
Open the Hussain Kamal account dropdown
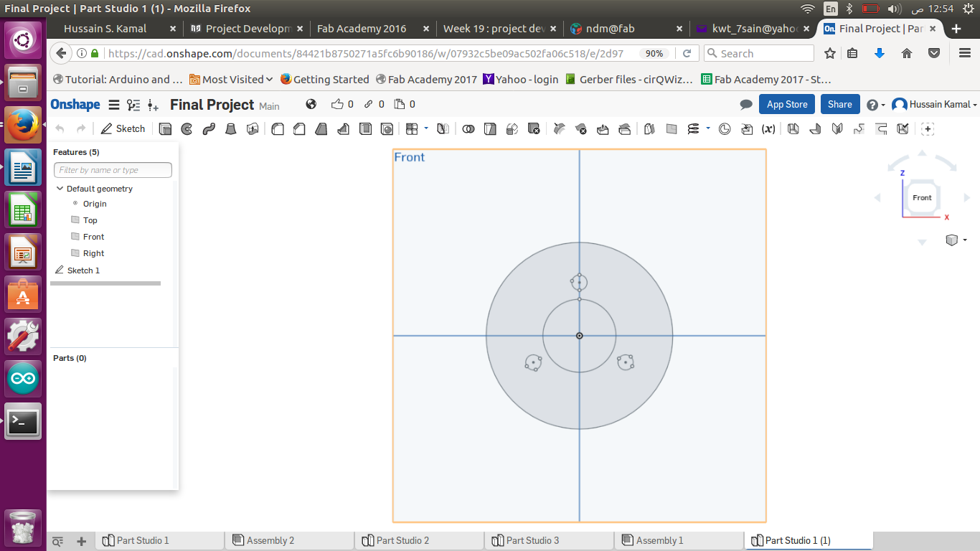click(935, 105)
